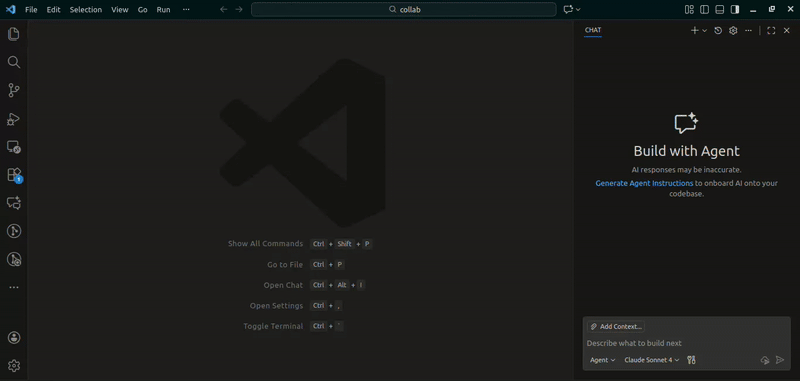Open the Edit menu
The image size is (800, 381).
54,10
